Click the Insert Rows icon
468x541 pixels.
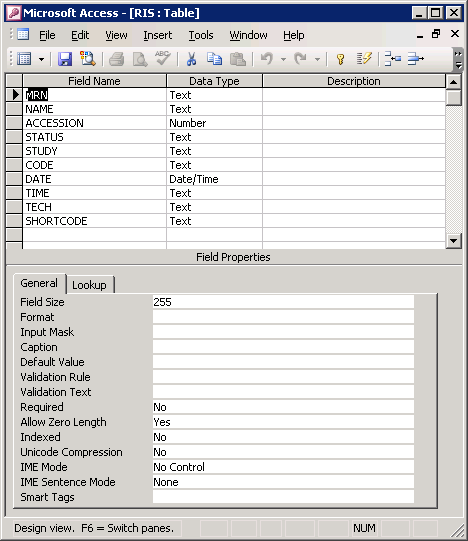393,59
